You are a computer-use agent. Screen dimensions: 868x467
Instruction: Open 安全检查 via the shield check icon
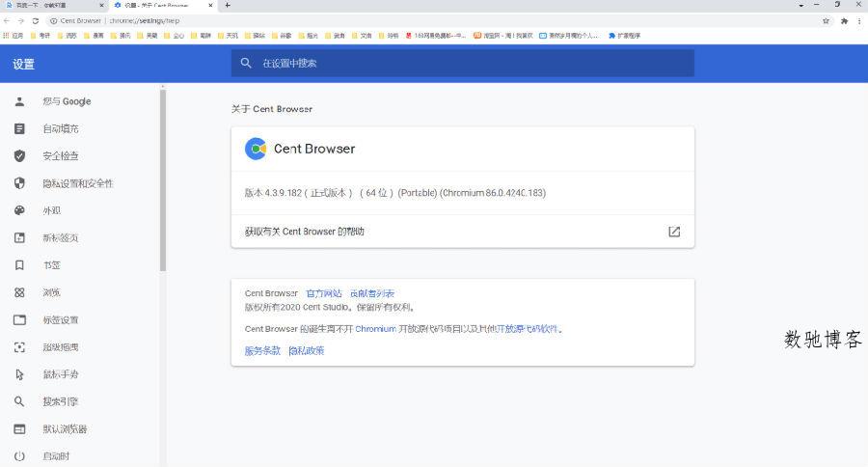coord(19,155)
